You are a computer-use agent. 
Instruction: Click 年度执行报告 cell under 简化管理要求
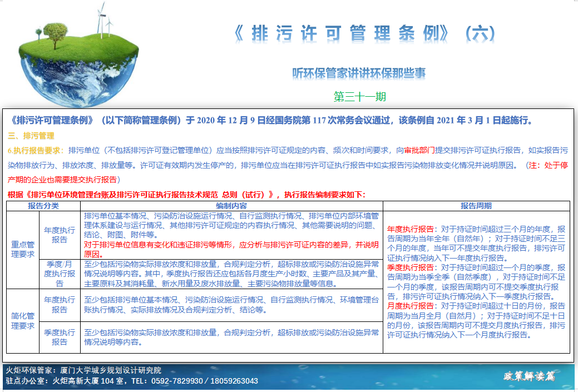tap(60, 305)
